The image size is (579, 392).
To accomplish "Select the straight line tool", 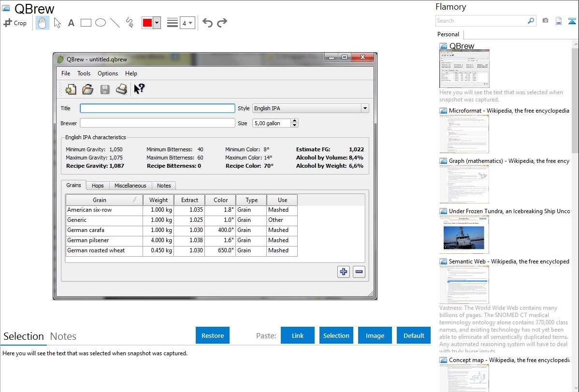I will tap(115, 23).
